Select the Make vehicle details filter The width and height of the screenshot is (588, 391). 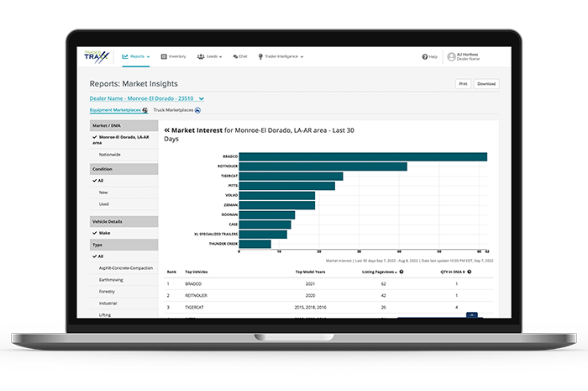coord(123,233)
